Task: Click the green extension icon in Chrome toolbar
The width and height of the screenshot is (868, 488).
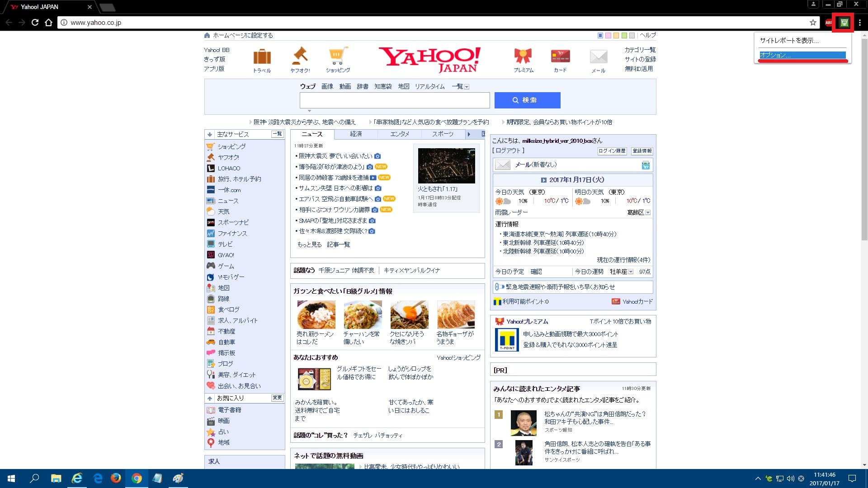Action: click(844, 23)
